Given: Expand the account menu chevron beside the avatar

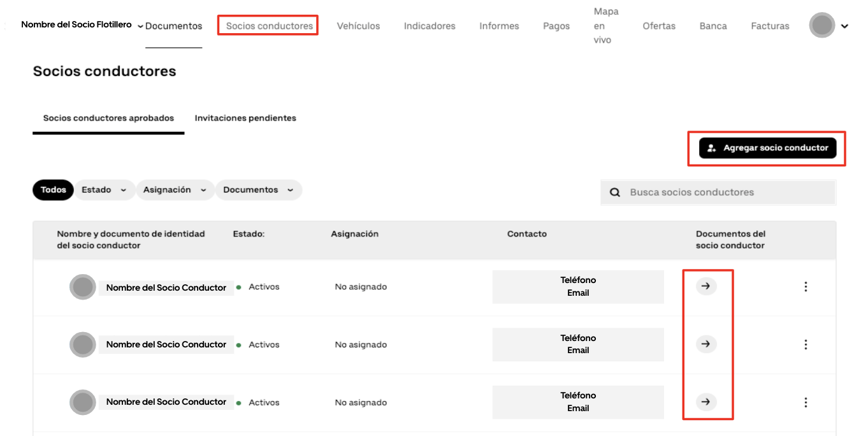Looking at the screenshot, I should [x=844, y=26].
